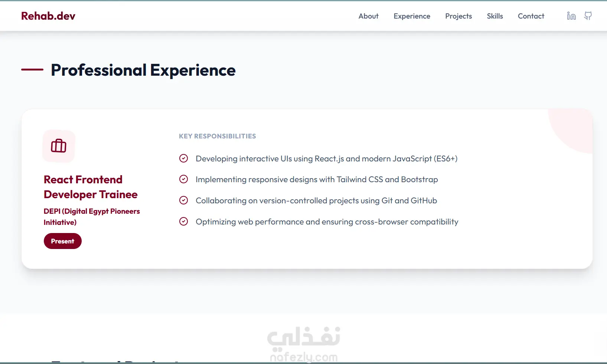Click check icon beside web performance item

[183, 222]
